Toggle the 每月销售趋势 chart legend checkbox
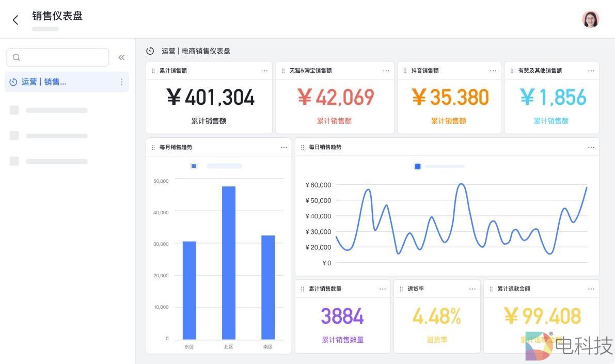The image size is (615, 364). [194, 166]
